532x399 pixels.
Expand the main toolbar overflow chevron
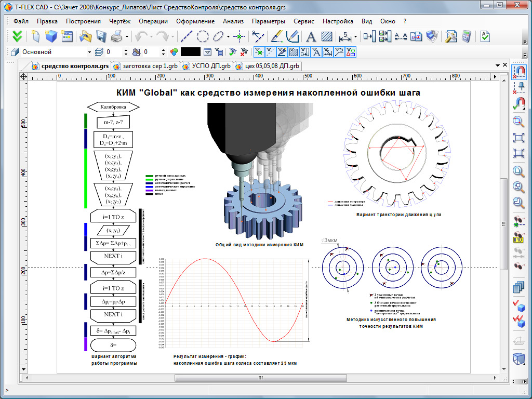(x=525, y=42)
